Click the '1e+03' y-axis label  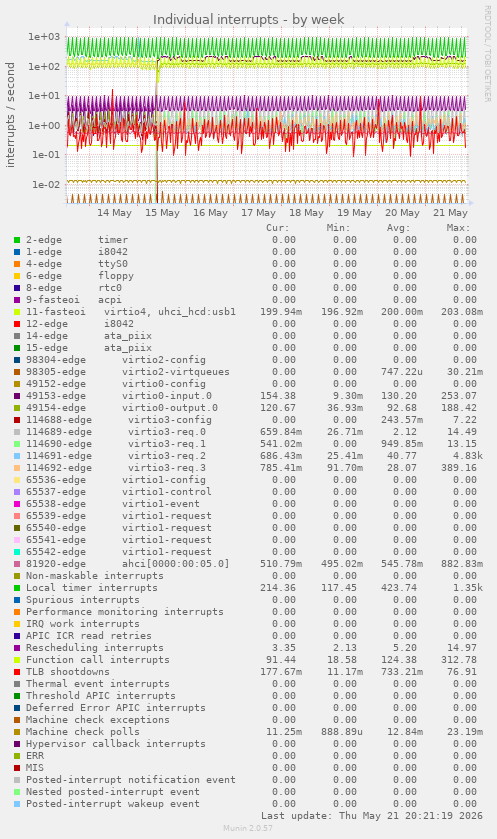click(x=45, y=37)
